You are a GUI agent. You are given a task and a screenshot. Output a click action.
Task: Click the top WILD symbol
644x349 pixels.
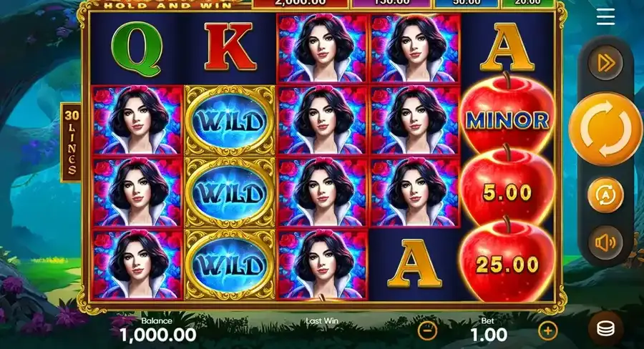coord(230,121)
